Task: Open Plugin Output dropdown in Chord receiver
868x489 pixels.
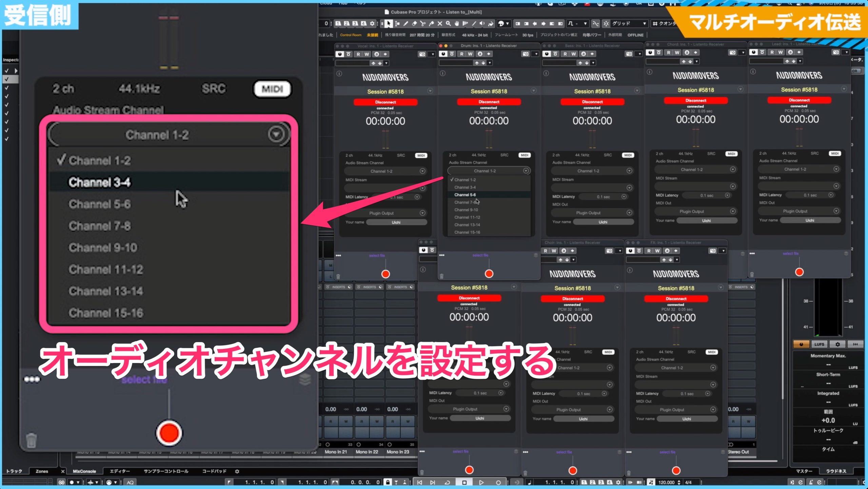Action: pyautogui.click(x=696, y=211)
